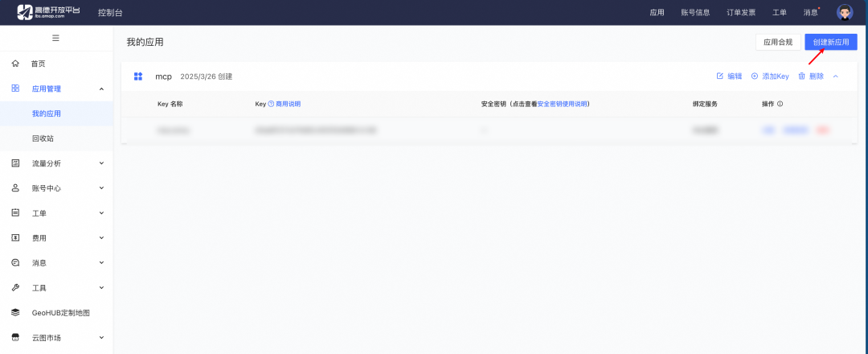Go to 首页 in the sidebar

point(39,64)
